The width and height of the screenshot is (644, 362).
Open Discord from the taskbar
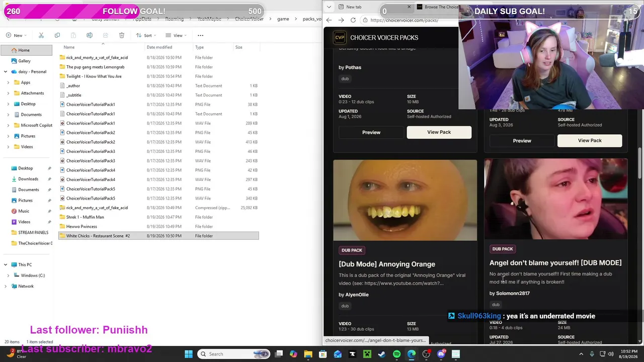441,354
